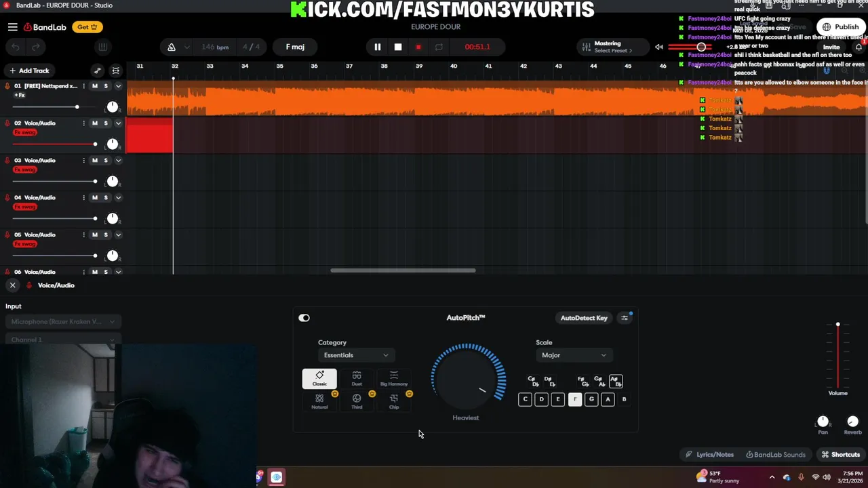Toggle the F note key in scale
868x488 pixels.
coord(575,399)
